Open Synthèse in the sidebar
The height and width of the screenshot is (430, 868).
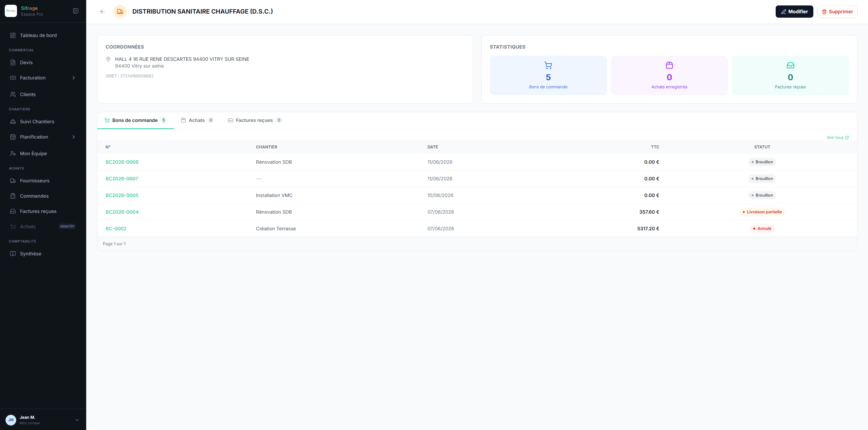[43, 254]
